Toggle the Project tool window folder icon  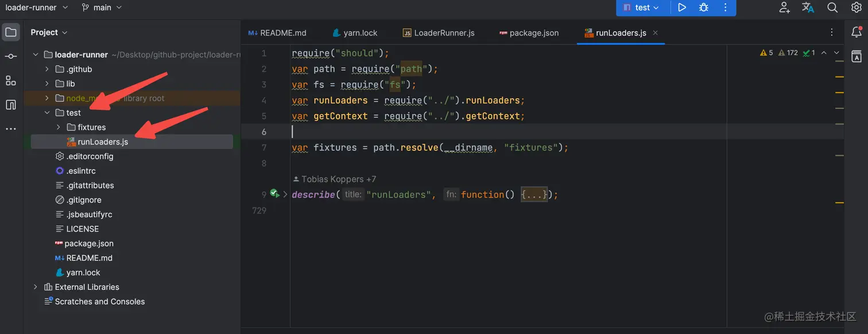tap(11, 32)
